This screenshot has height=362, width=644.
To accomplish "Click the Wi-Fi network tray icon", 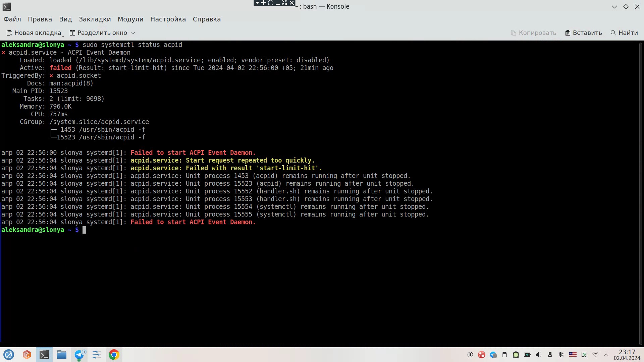I will 596,355.
